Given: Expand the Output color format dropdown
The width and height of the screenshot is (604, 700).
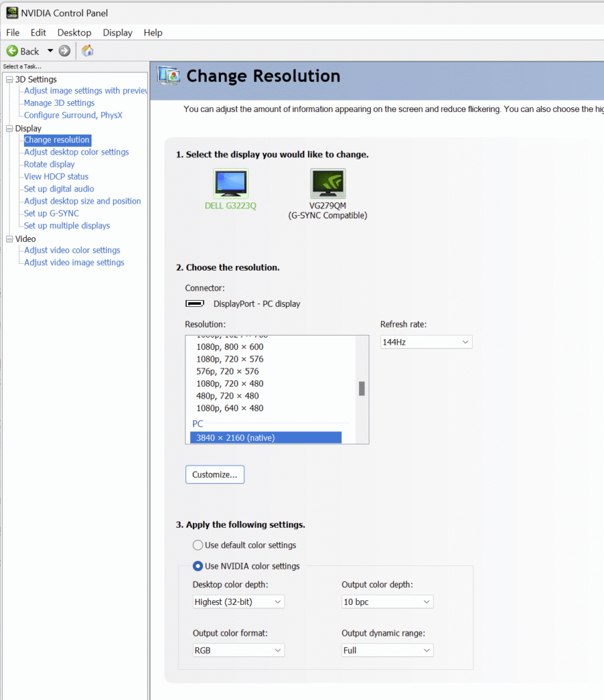Looking at the screenshot, I should point(239,651).
